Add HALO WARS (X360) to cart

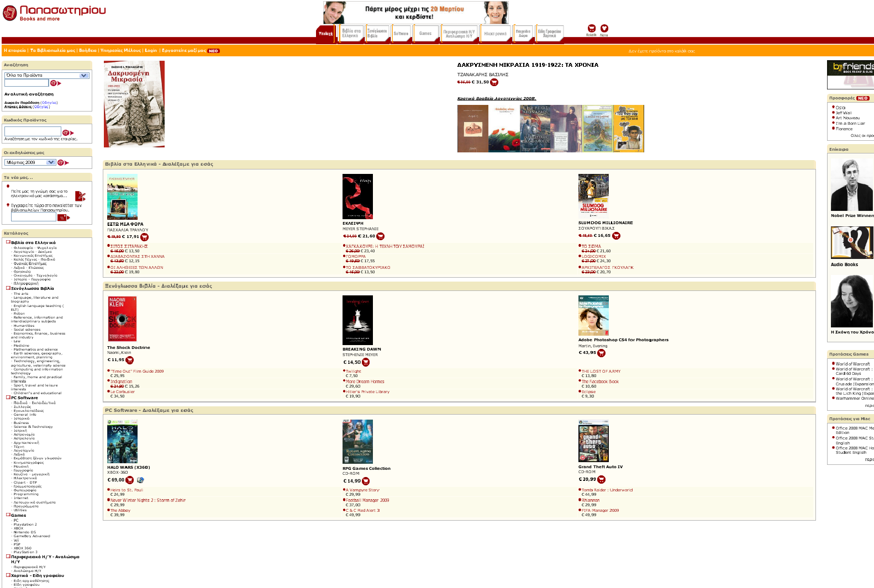(129, 480)
